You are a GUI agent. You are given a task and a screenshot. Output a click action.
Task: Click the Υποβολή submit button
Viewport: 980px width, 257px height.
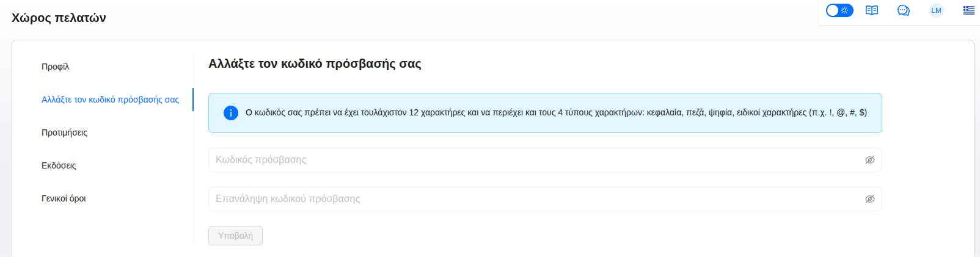(x=235, y=236)
